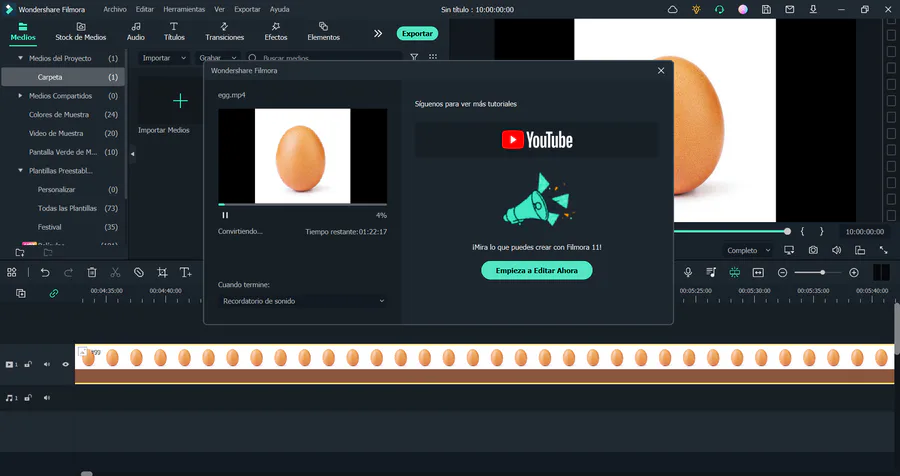Click the voiceover microphone icon

(x=688, y=273)
